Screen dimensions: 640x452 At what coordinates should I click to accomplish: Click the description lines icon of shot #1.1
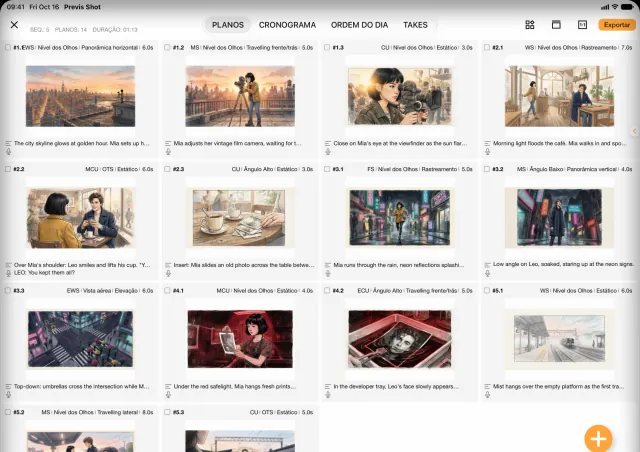pyautogui.click(x=8, y=144)
